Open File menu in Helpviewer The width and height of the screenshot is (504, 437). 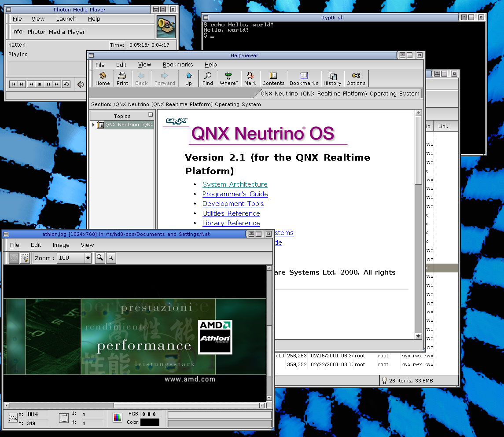click(100, 65)
